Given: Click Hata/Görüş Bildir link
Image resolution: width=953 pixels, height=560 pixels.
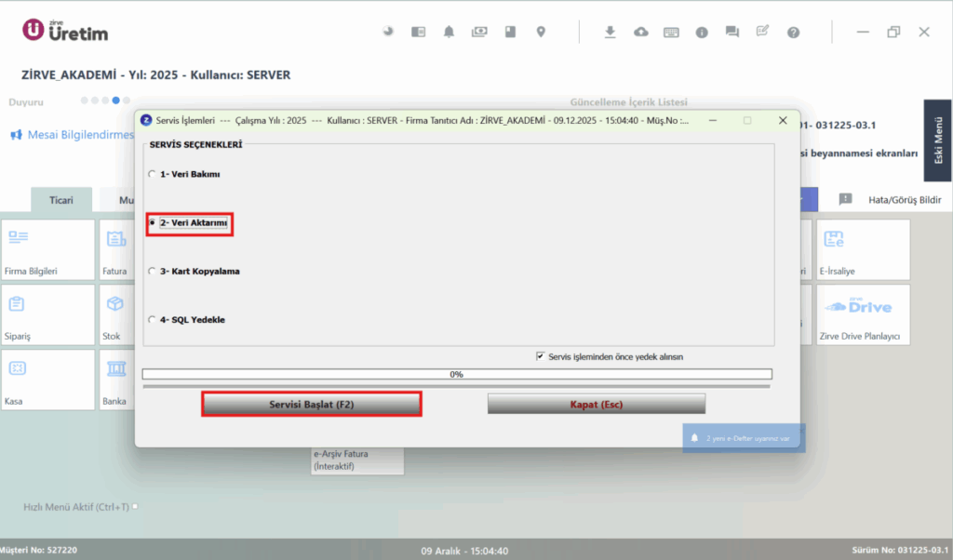Looking at the screenshot, I should [x=905, y=200].
